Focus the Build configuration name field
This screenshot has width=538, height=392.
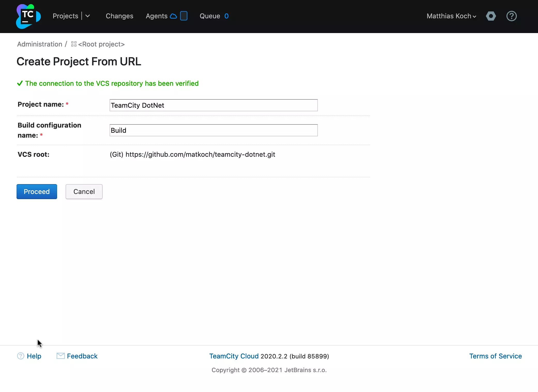213,130
